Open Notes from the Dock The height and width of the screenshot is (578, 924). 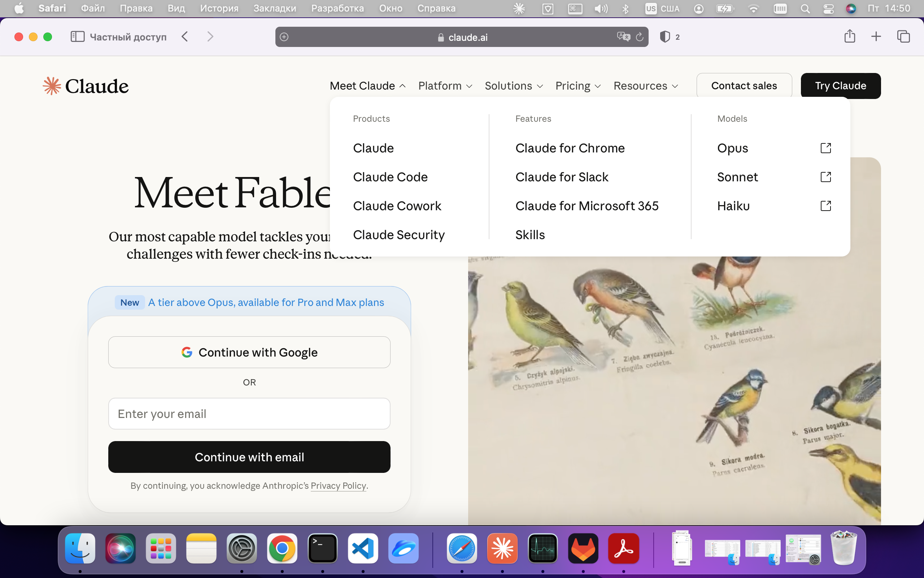[201, 549]
